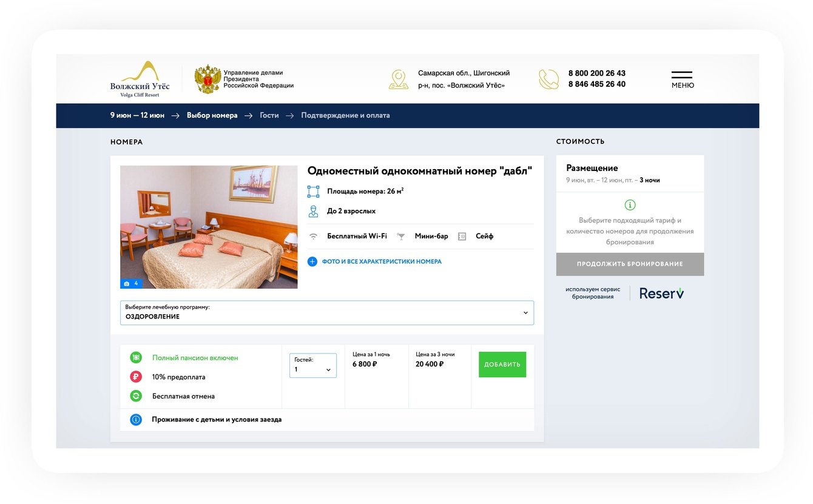The width and height of the screenshot is (813, 504).
Task: Click the red ruble prepayment icon
Action: pos(136,377)
